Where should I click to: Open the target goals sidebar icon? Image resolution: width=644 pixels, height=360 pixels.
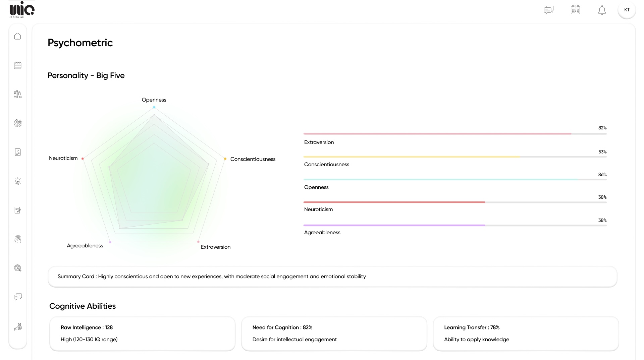(18, 268)
